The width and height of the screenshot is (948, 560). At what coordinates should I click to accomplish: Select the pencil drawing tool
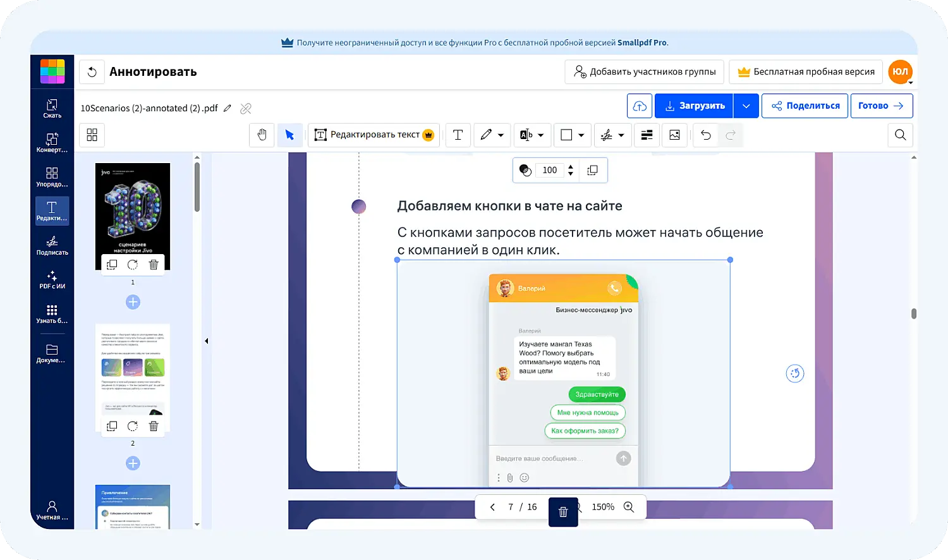tap(486, 135)
